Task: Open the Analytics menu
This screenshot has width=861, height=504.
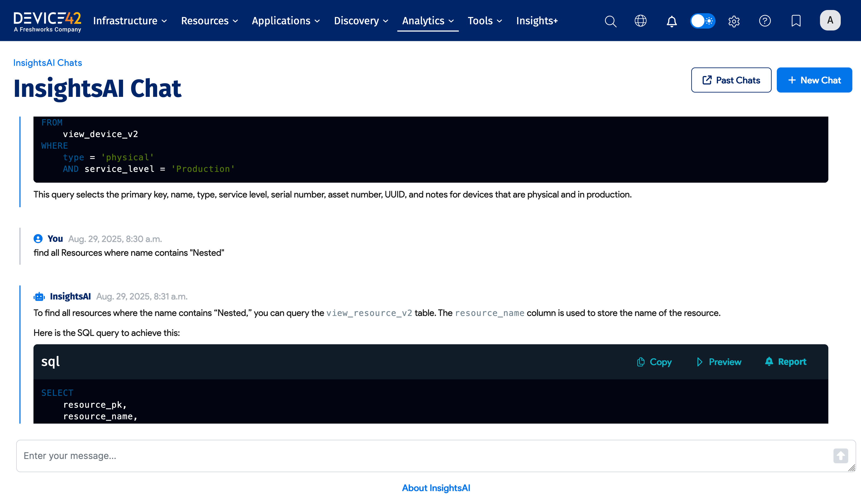Action: [x=428, y=21]
